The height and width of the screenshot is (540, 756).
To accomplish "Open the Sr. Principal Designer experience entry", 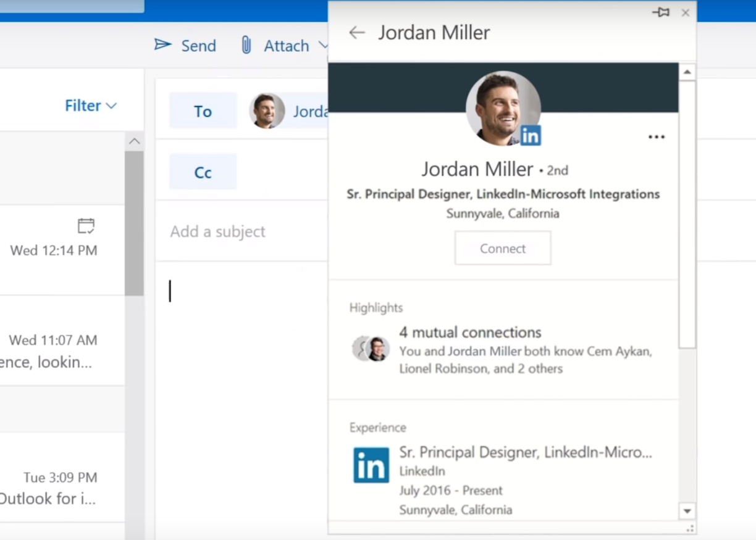I will point(525,452).
